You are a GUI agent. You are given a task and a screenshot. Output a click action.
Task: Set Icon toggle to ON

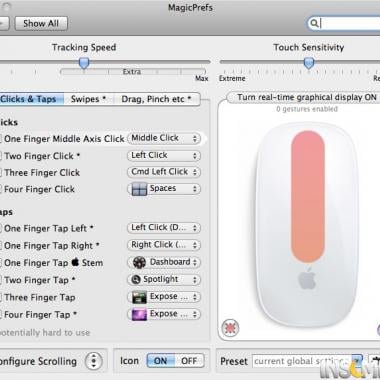click(x=161, y=361)
